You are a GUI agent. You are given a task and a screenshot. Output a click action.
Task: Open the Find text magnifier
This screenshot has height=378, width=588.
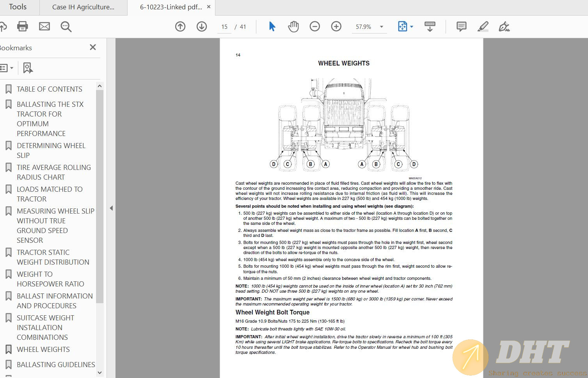pos(66,26)
